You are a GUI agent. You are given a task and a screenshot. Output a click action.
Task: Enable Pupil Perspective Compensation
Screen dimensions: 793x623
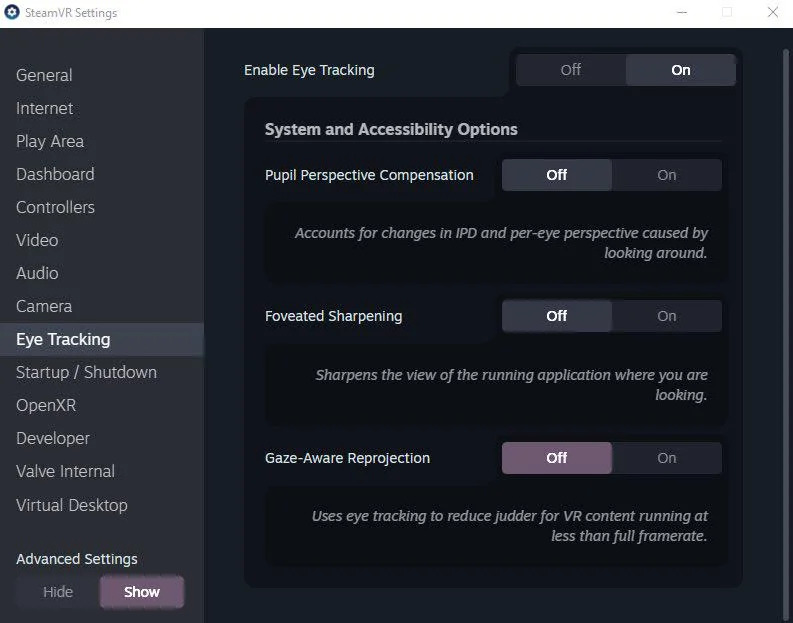(666, 175)
